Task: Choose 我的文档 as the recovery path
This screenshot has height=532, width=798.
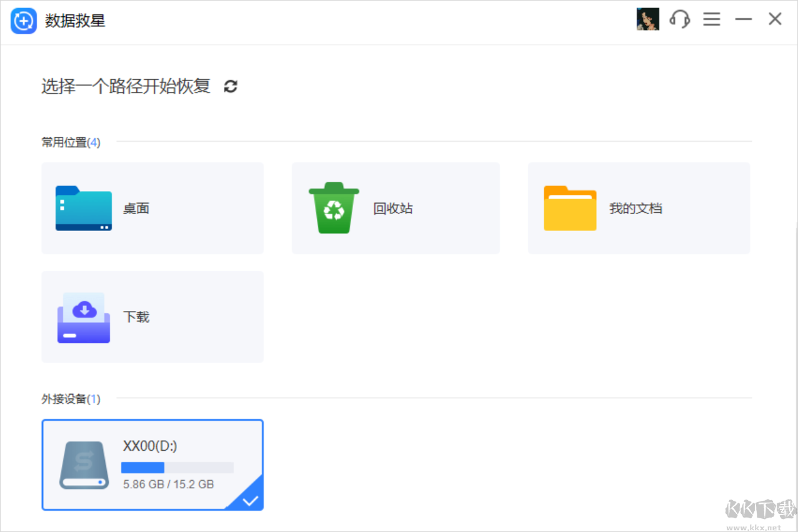Action: [x=638, y=208]
